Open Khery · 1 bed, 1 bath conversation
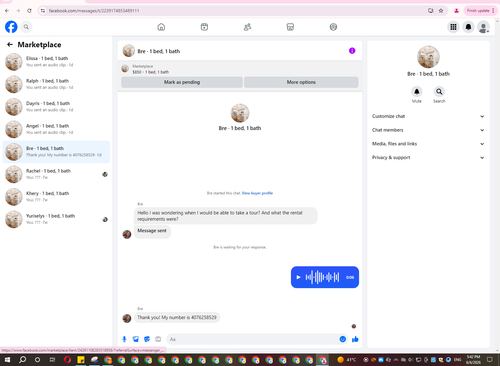 click(x=56, y=197)
